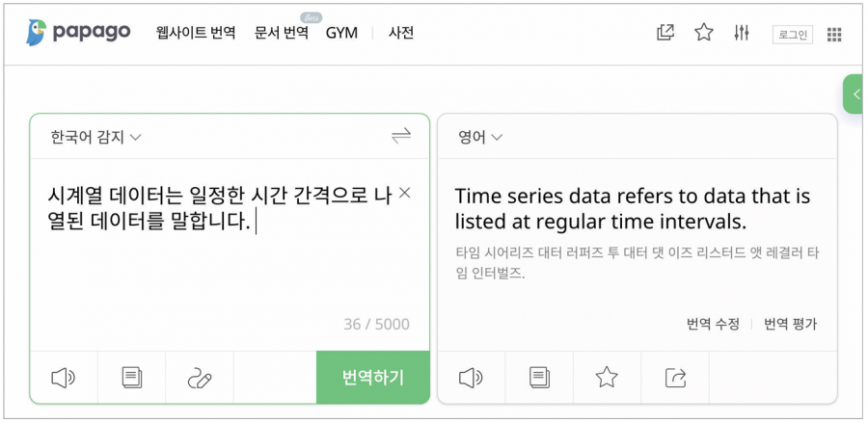Open the 문서 번역 menu item
Screen dimensions: 868x423
(282, 33)
